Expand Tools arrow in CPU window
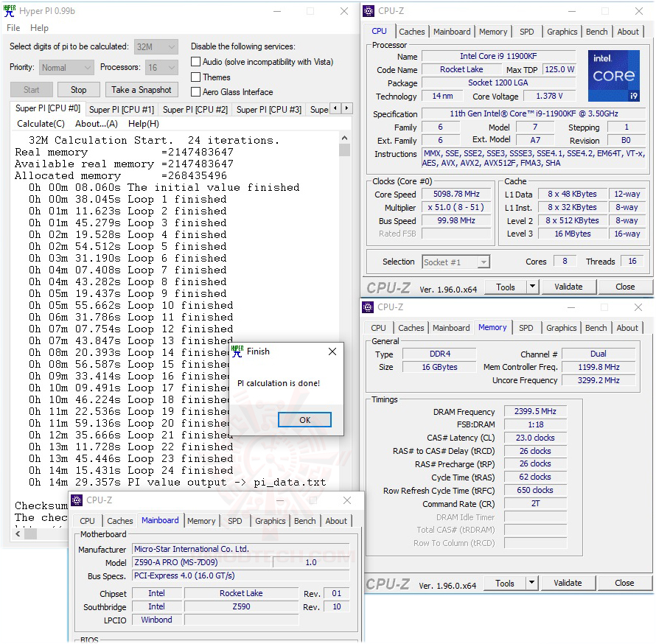The width and height of the screenshot is (656, 644). click(x=532, y=287)
